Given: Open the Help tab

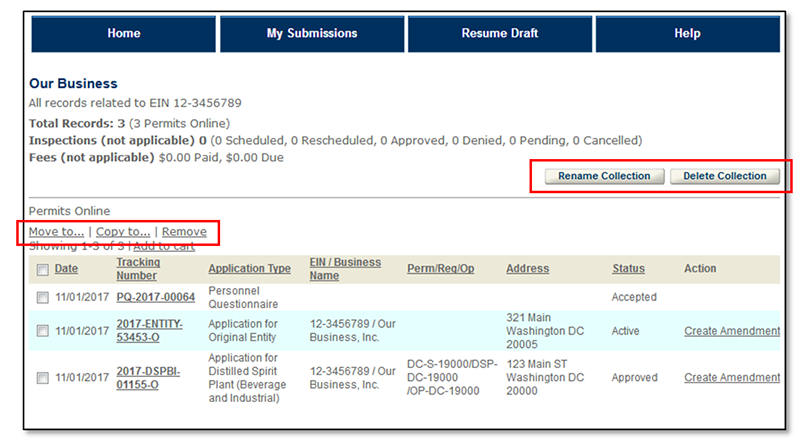Looking at the screenshot, I should pos(687,33).
